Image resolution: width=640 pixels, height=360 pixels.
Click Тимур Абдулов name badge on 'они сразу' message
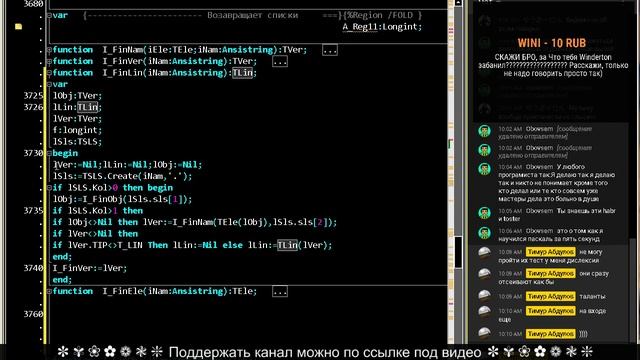click(550, 273)
